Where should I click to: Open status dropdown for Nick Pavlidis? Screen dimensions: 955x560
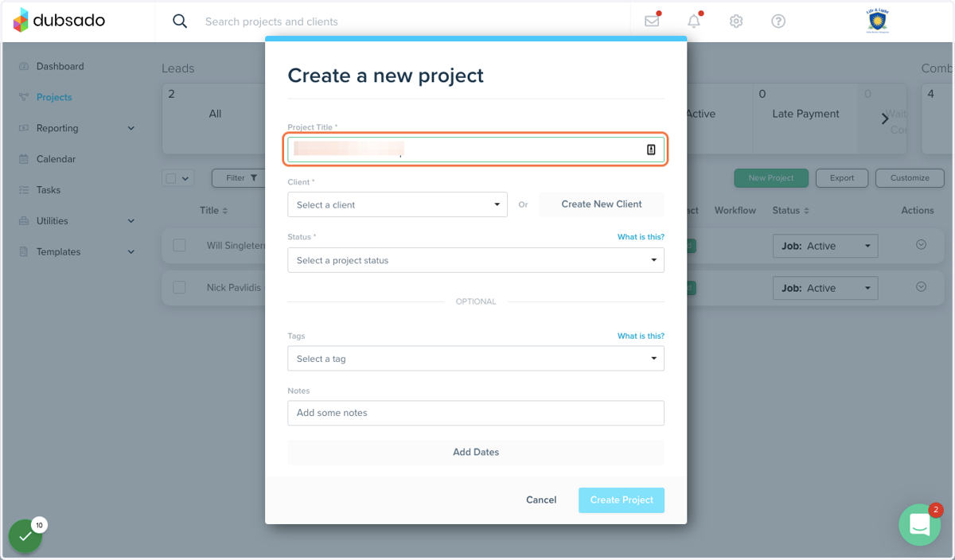coord(825,288)
